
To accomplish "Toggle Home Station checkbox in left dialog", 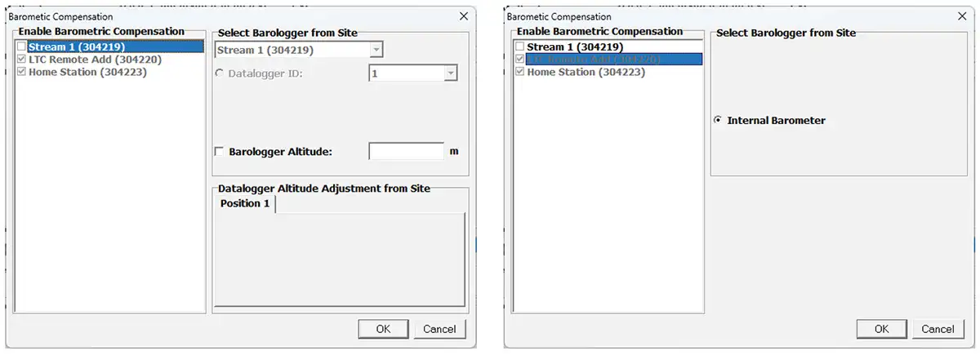I will click(x=21, y=72).
